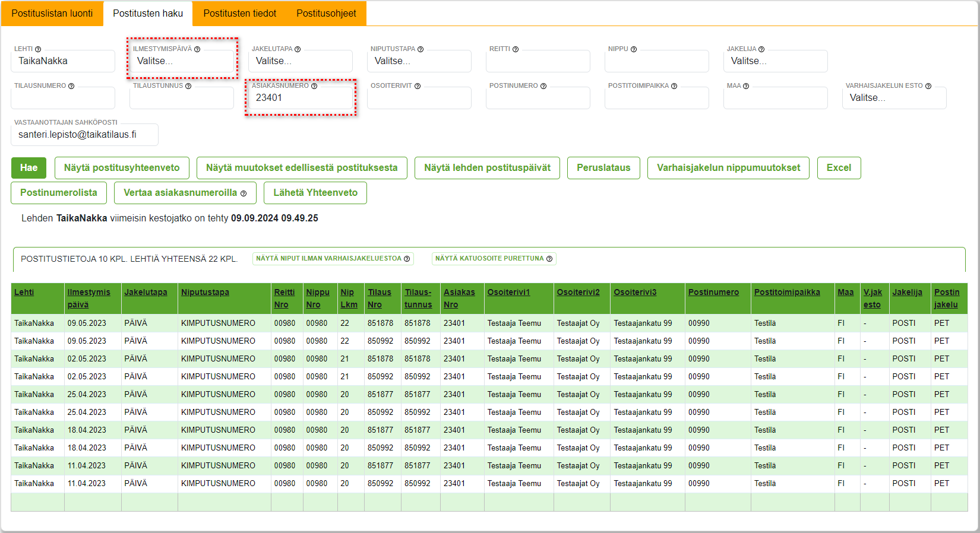Click help icon beside NIPUTUSTAPA label
Image resolution: width=980 pixels, height=533 pixels.
tap(421, 49)
